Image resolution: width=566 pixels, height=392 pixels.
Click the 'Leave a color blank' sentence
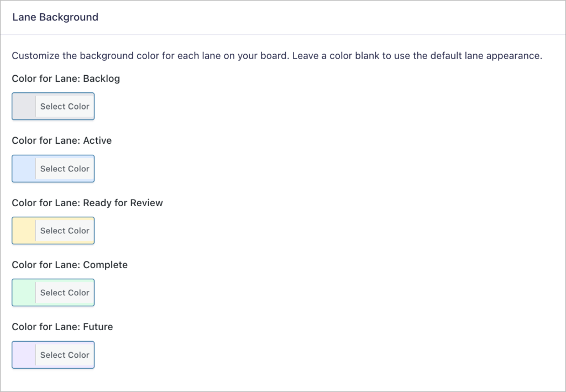(x=417, y=56)
